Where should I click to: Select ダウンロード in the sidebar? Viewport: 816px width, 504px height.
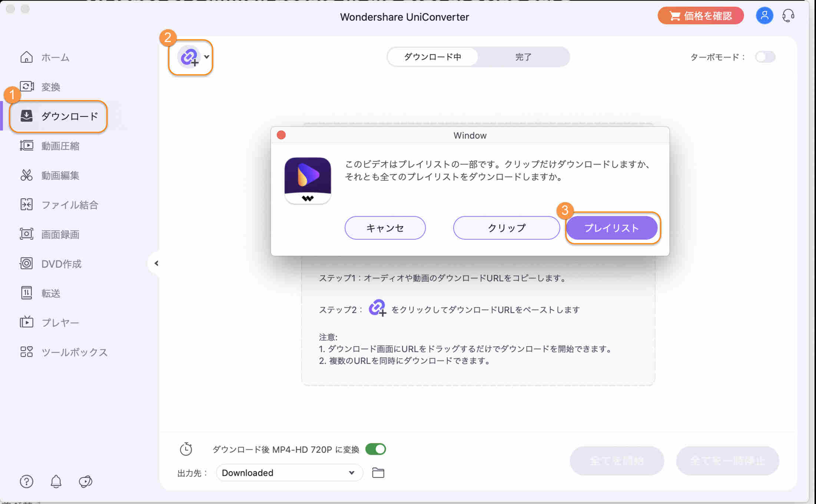(59, 116)
